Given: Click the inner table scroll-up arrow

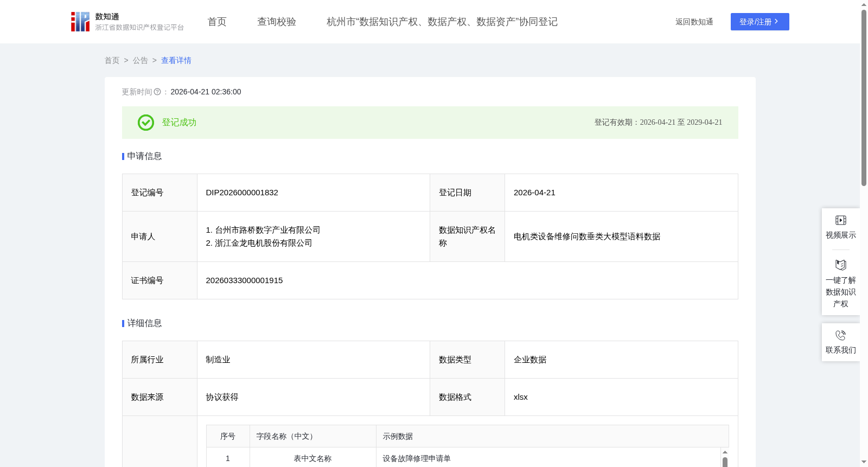Looking at the screenshot, I should [x=725, y=452].
